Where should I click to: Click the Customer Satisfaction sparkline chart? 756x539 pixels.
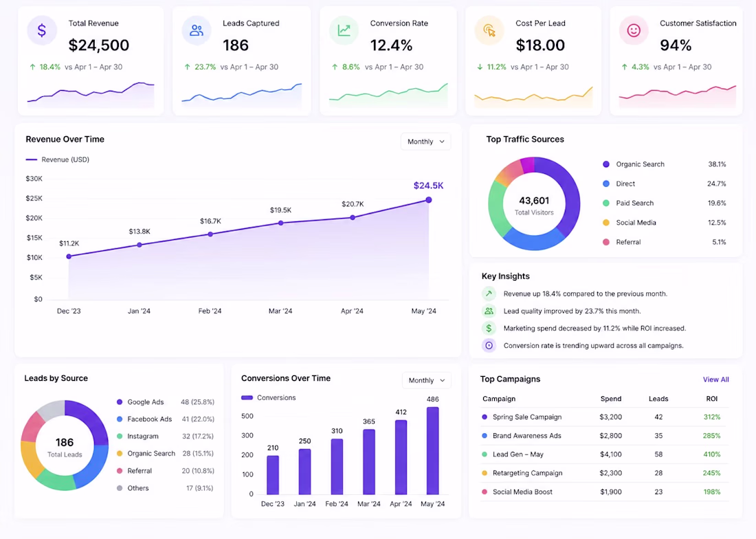point(678,96)
